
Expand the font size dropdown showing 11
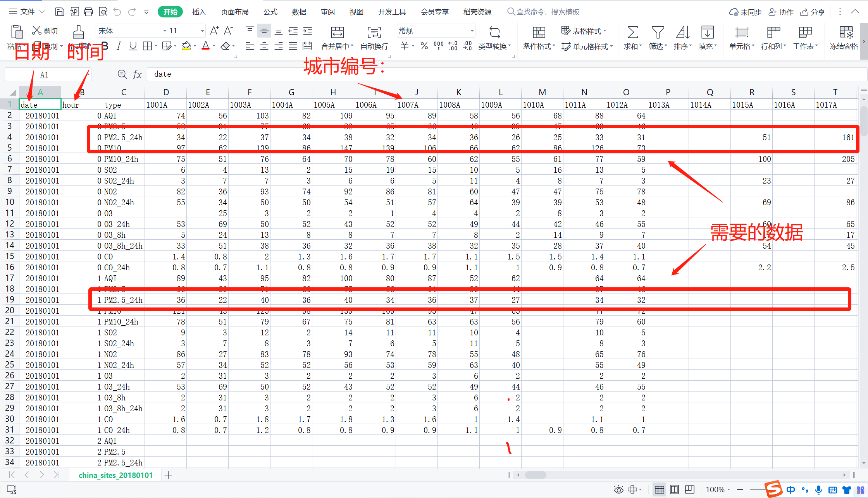(x=202, y=31)
